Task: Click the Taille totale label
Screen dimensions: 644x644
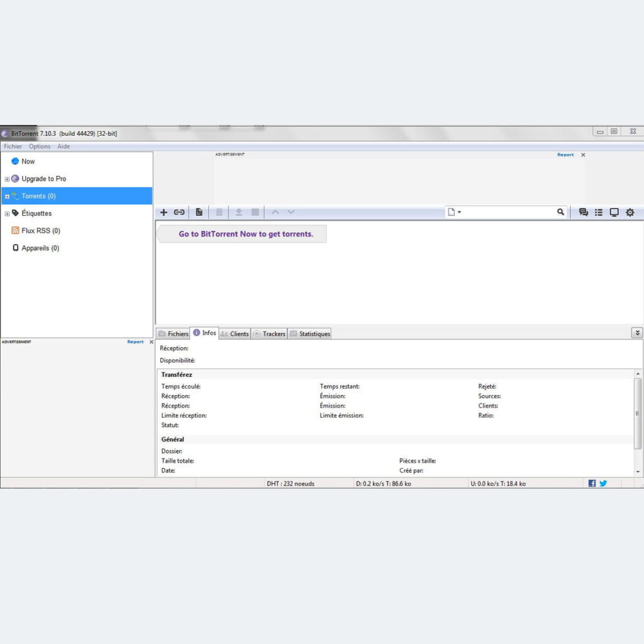Action: [177, 460]
